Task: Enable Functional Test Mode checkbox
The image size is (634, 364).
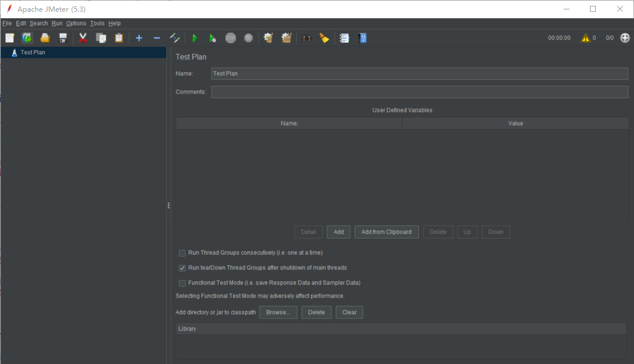Action: (182, 283)
